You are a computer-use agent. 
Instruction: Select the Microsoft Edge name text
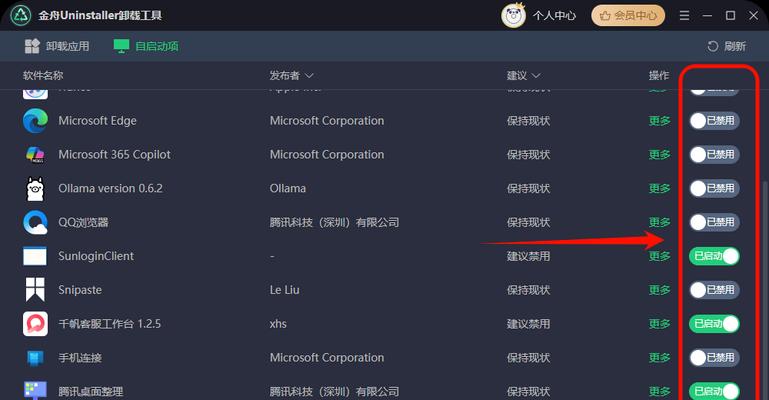pyautogui.click(x=98, y=121)
